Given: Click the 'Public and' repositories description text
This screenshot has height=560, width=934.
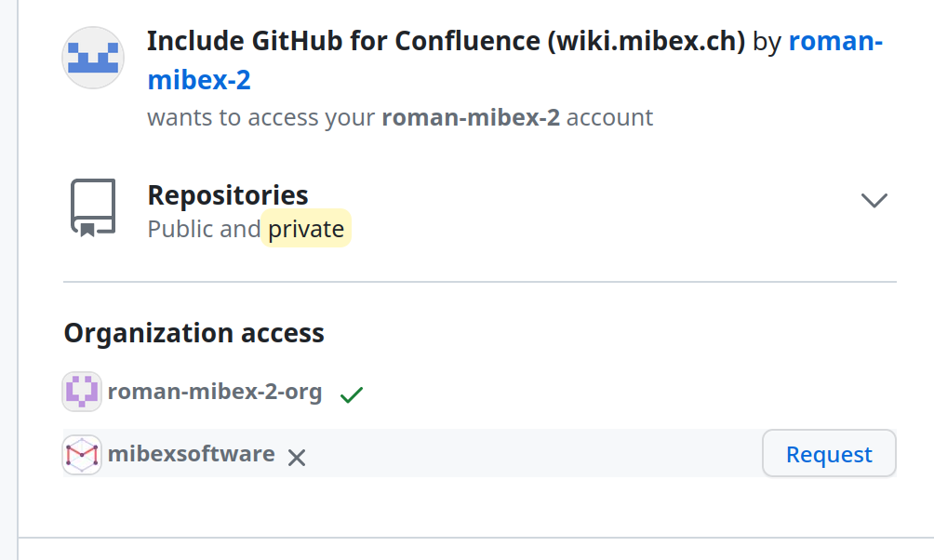Looking at the screenshot, I should 204,229.
